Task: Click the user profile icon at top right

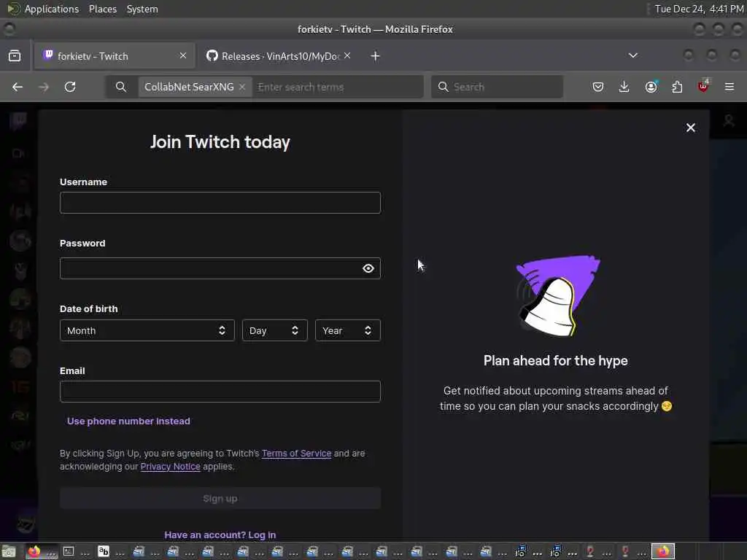Action: coord(729,121)
